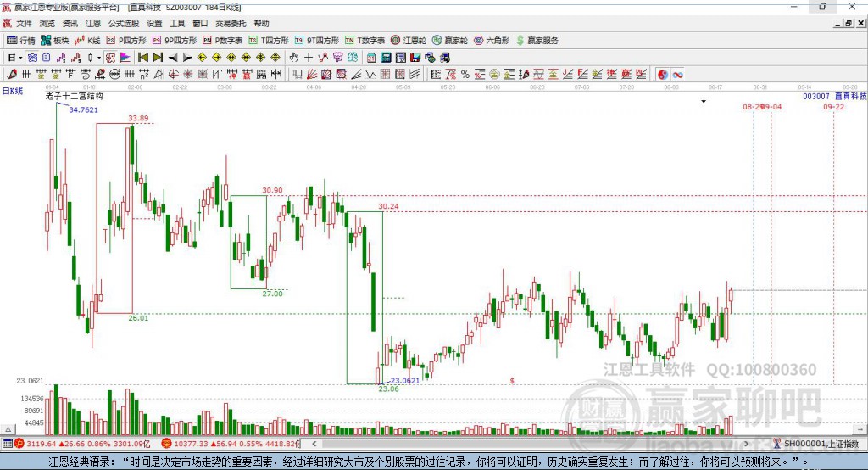
Task: Open the 9T四方形 tool
Action: tap(317, 41)
